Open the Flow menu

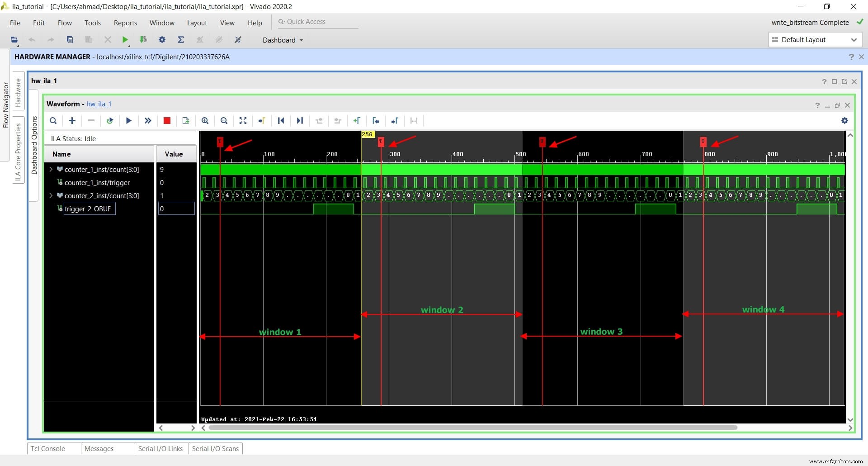pyautogui.click(x=65, y=23)
